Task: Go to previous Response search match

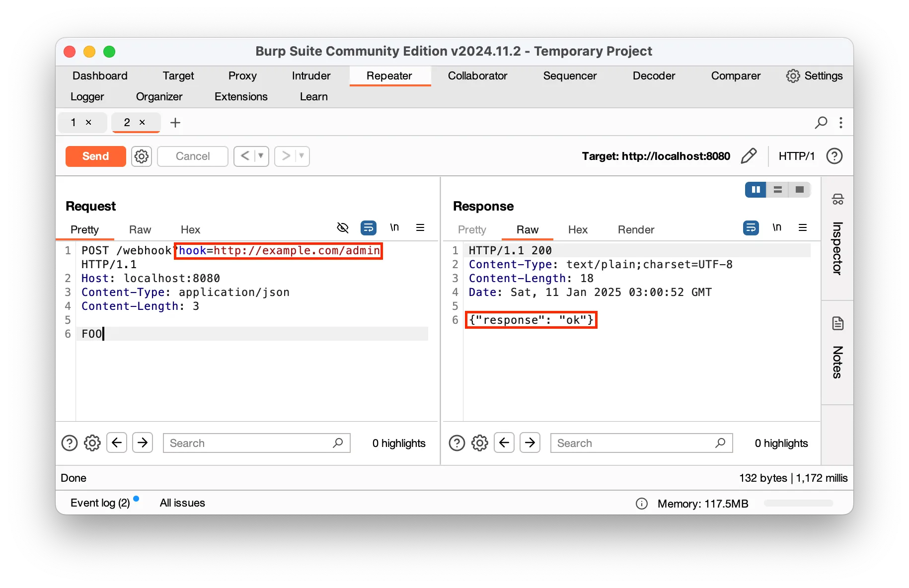Action: pyautogui.click(x=504, y=442)
